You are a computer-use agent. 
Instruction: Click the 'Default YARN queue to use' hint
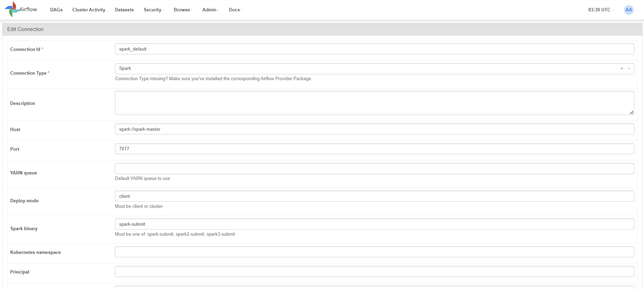(142, 178)
